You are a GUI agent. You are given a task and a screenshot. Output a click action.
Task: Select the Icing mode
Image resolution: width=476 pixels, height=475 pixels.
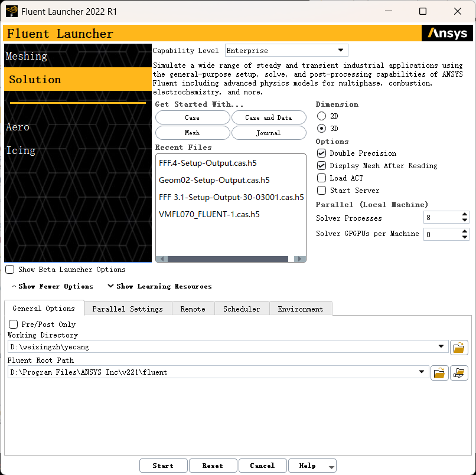[x=78, y=150]
